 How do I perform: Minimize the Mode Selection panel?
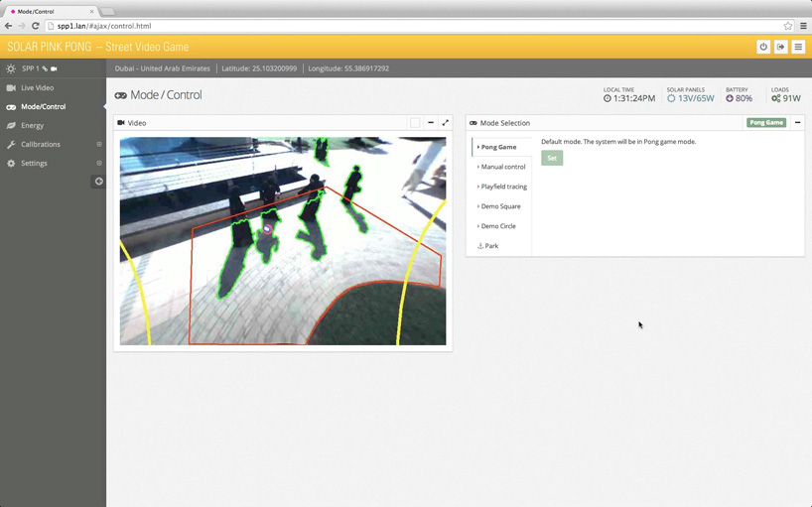[797, 123]
